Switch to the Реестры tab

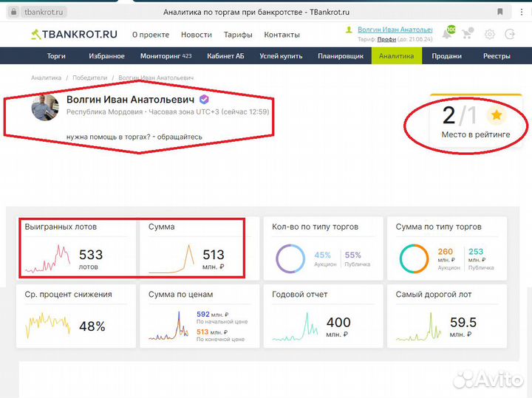(497, 56)
